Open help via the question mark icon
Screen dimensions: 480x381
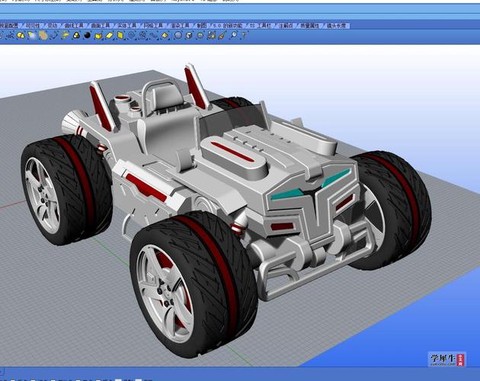pos(244,35)
